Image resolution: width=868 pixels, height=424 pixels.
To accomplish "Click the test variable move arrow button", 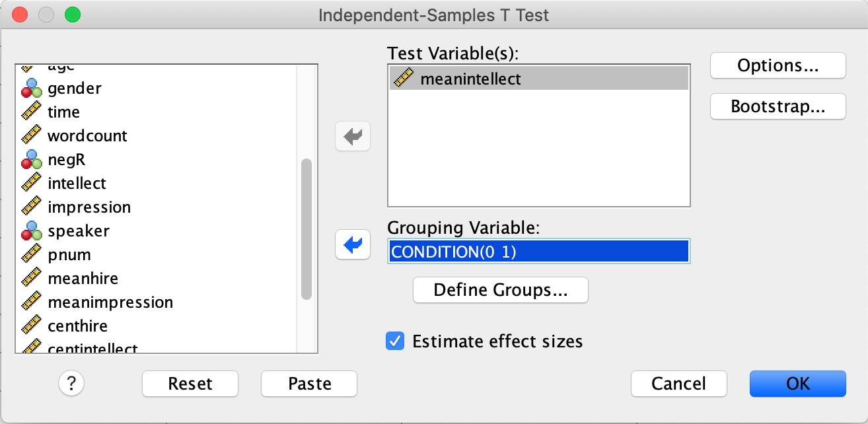I will point(353,137).
